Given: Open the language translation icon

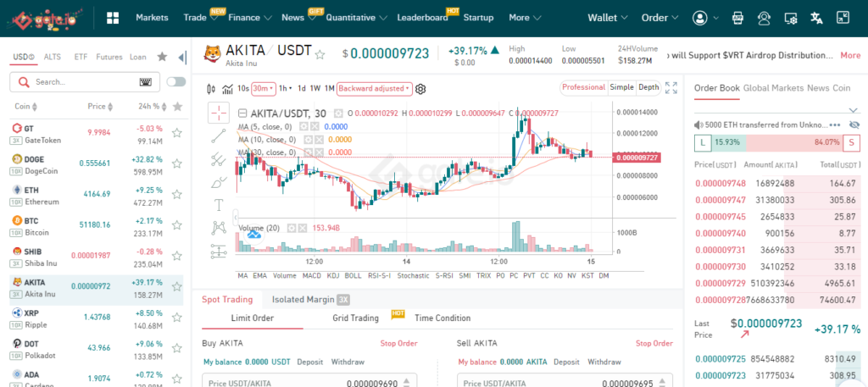Looking at the screenshot, I should click(816, 18).
